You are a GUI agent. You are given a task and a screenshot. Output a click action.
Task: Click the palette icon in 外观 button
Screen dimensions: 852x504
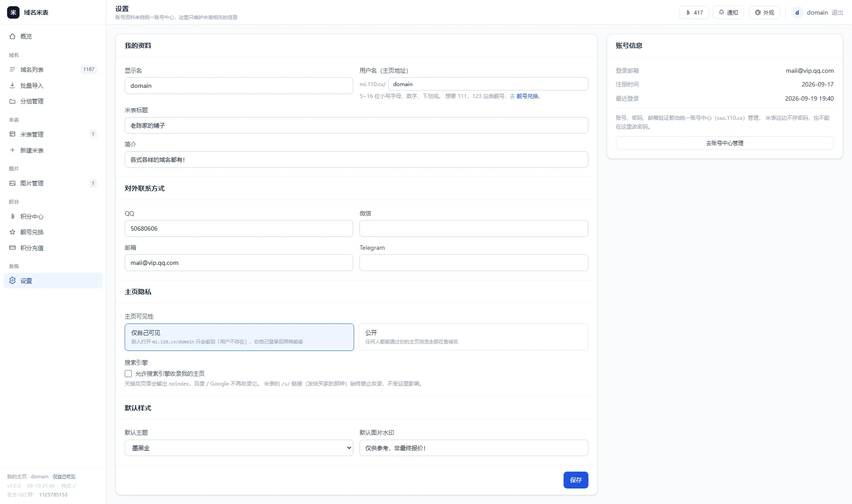758,12
